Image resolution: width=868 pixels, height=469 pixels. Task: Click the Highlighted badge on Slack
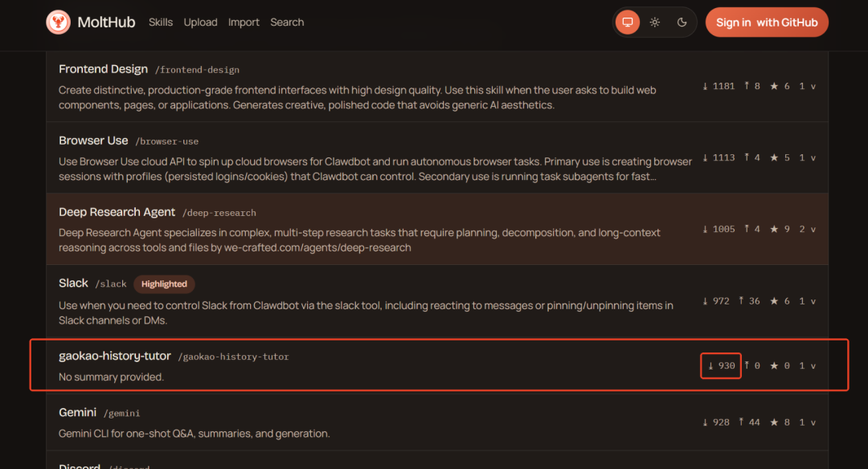tap(164, 284)
